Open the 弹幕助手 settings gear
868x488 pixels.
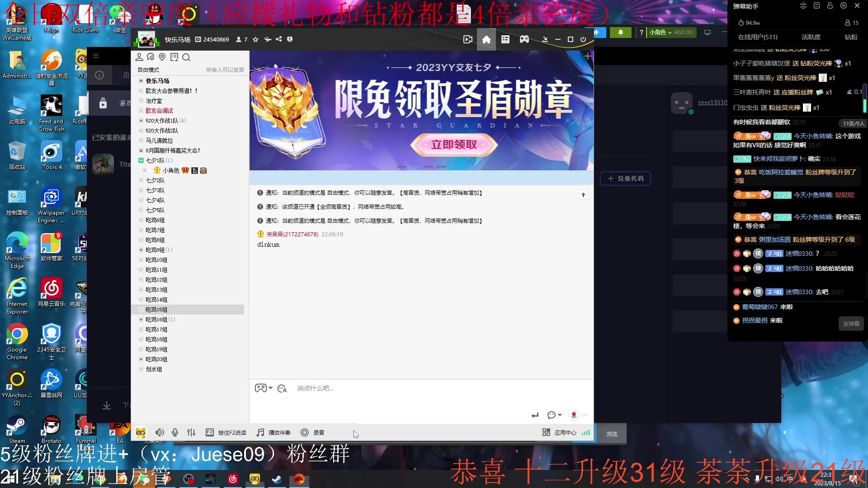[x=843, y=5]
